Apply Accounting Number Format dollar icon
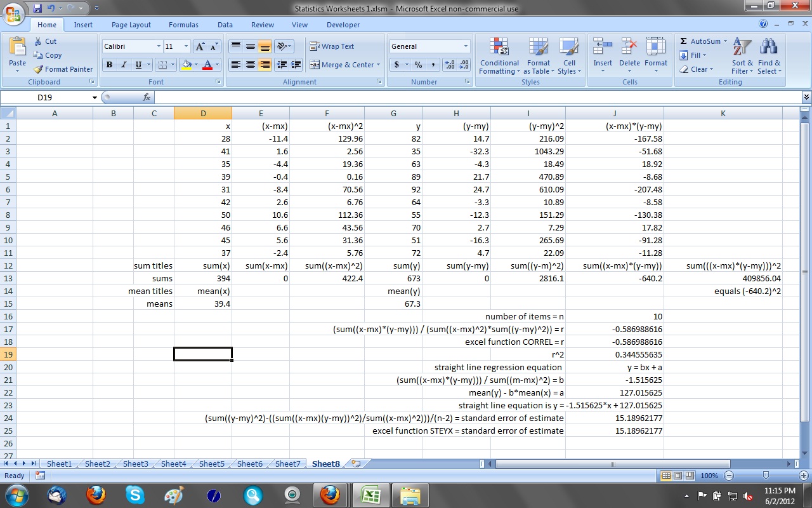812x508 pixels. 397,65
